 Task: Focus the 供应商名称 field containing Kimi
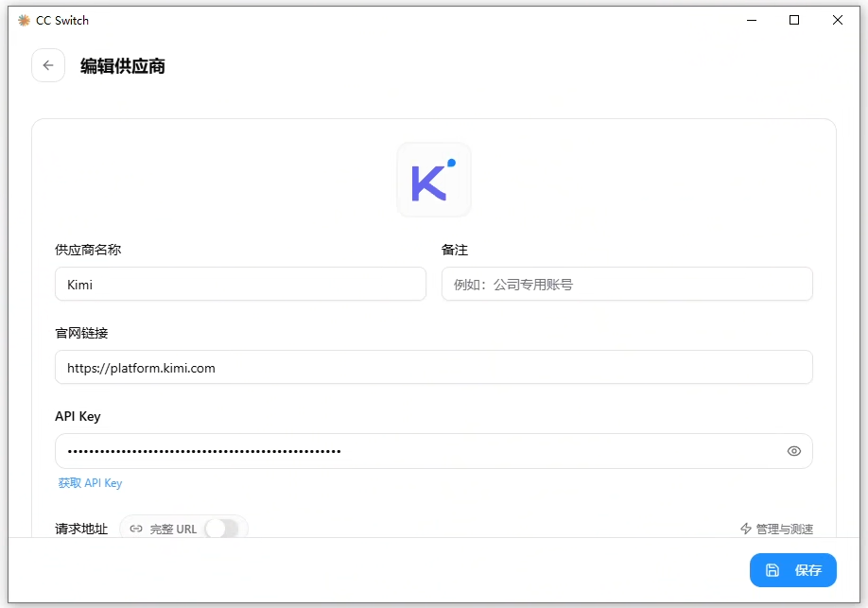tap(240, 284)
